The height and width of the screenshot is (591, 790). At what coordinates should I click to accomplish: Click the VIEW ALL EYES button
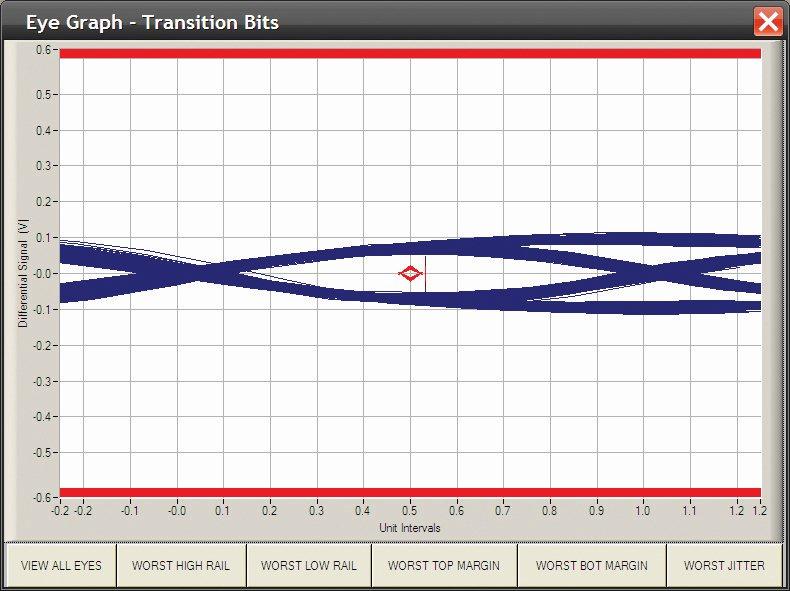tap(61, 565)
